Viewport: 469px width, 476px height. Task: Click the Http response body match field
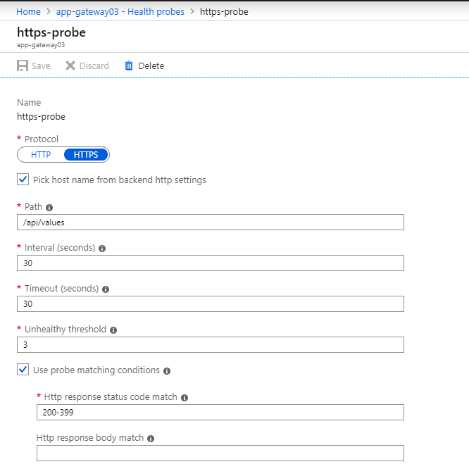click(220, 453)
